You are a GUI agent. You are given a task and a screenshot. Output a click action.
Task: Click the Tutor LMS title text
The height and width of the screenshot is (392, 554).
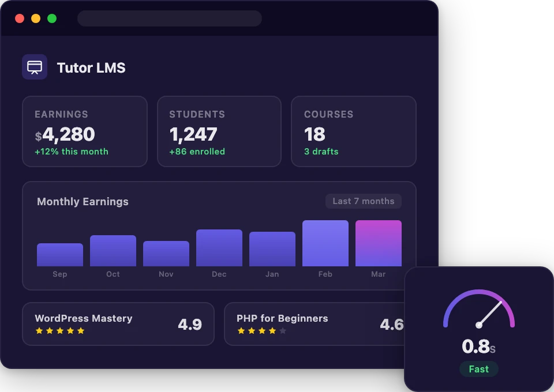tap(91, 68)
